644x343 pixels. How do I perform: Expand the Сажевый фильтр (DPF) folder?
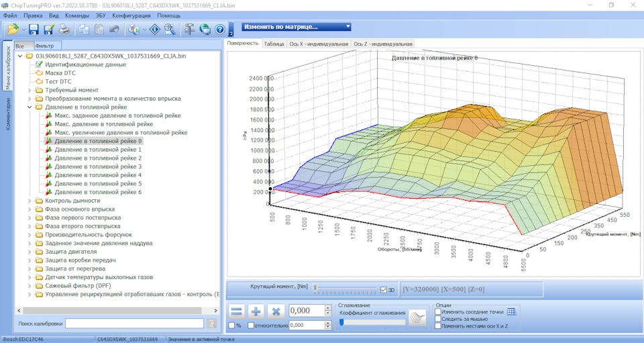coord(30,286)
